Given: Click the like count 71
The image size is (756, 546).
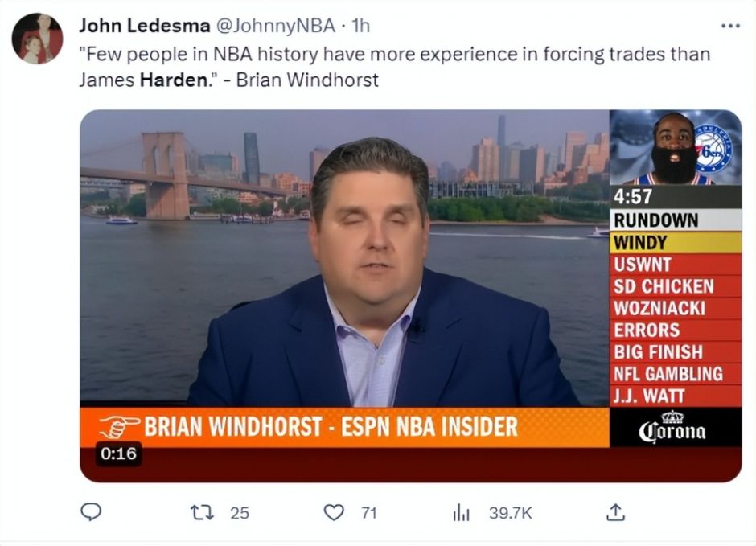Looking at the screenshot, I should pos(369,513).
